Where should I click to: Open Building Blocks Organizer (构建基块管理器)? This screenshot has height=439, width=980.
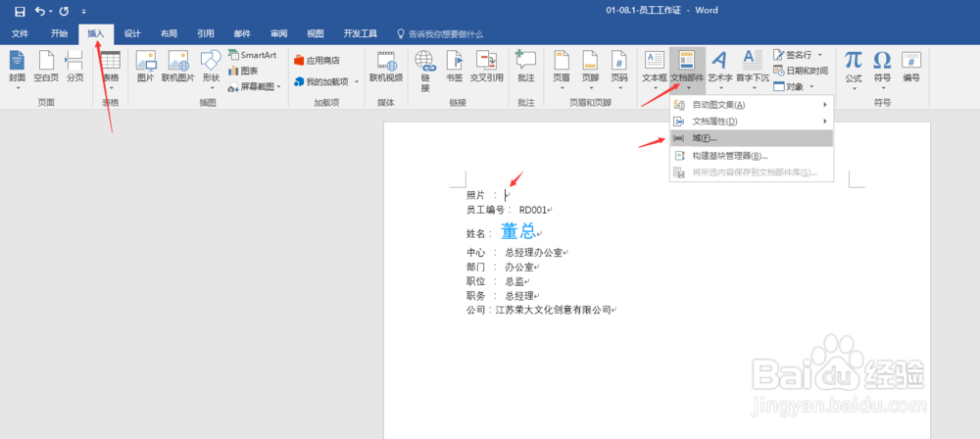752,156
